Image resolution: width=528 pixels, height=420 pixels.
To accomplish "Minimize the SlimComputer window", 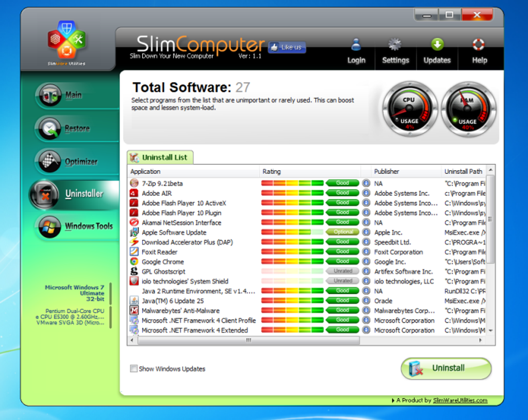I will pos(427,15).
